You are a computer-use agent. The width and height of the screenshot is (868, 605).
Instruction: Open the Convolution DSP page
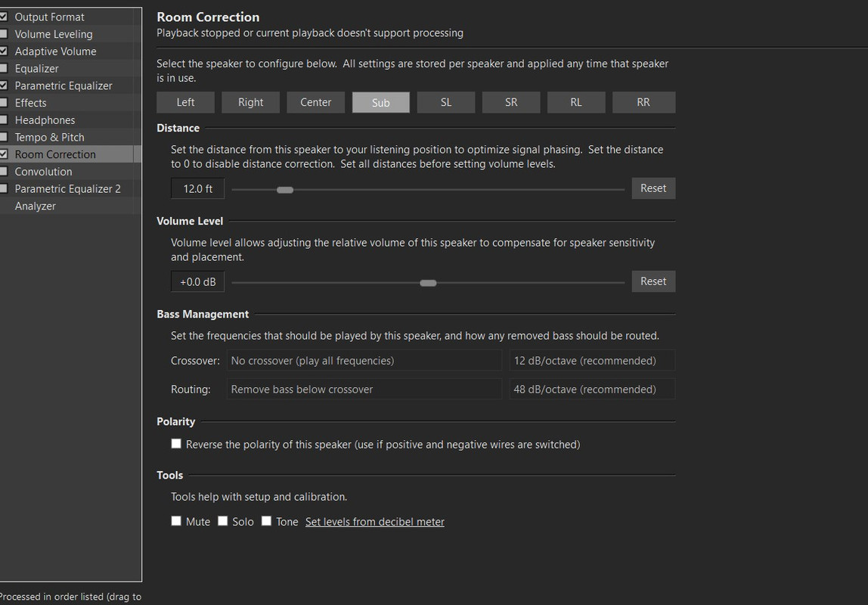coord(43,172)
